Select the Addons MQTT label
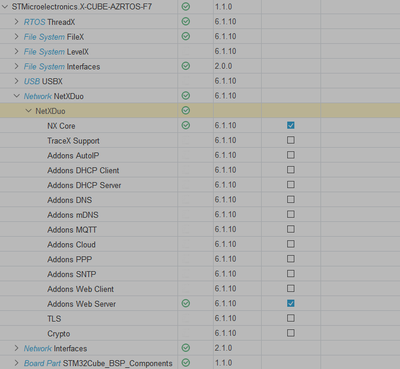Screen dimensions: 400x369 click(x=72, y=230)
